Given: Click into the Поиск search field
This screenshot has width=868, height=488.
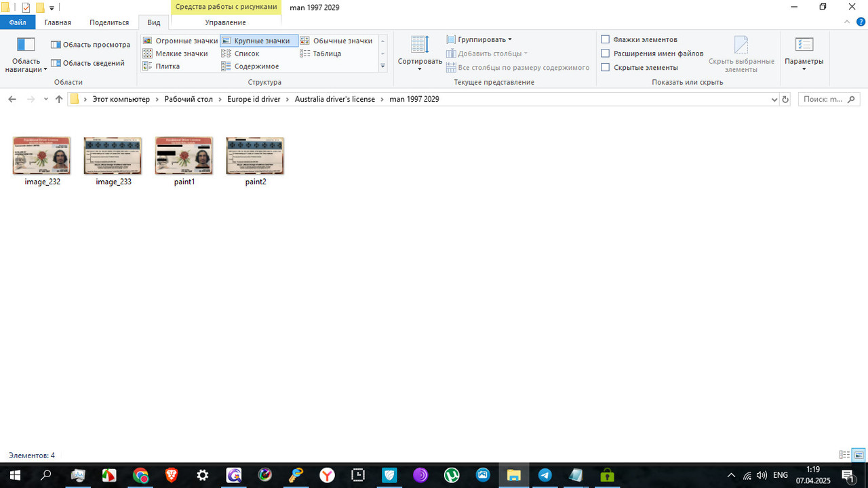Looking at the screenshot, I should click(822, 100).
